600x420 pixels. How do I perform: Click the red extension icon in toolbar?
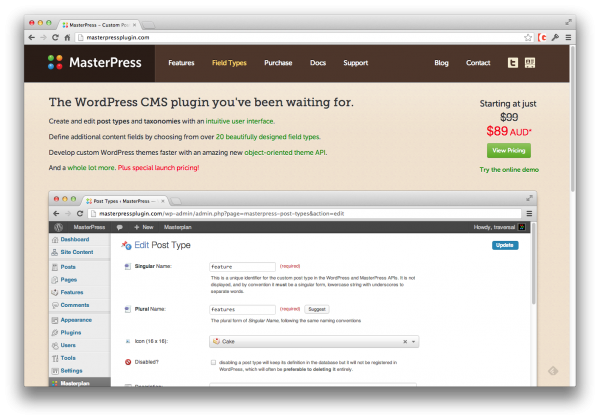tap(542, 37)
